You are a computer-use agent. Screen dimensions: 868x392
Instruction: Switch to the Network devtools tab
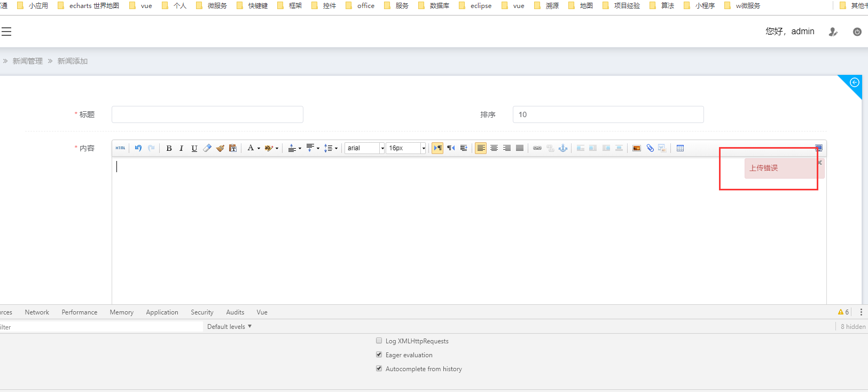37,312
